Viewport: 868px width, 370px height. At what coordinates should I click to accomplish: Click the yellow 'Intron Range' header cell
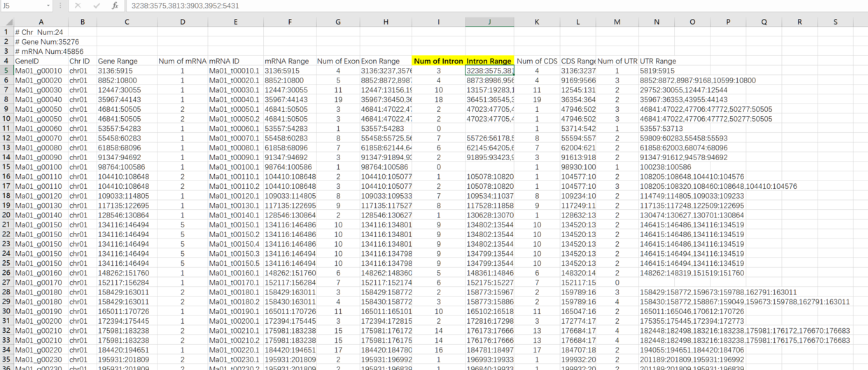pos(489,61)
